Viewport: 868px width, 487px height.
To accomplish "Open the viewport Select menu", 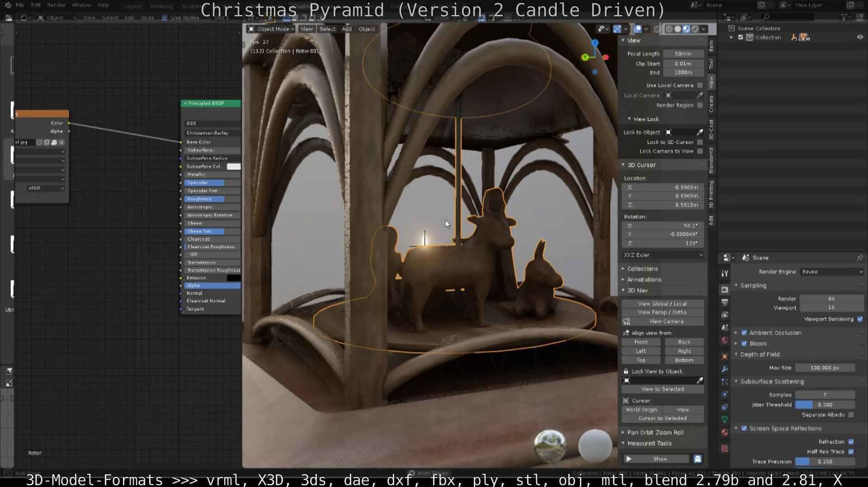I will pos(327,29).
